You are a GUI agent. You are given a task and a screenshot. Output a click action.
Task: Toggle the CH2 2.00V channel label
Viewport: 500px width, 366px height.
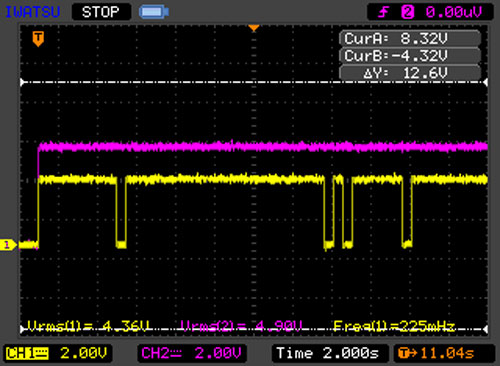[x=192, y=353]
